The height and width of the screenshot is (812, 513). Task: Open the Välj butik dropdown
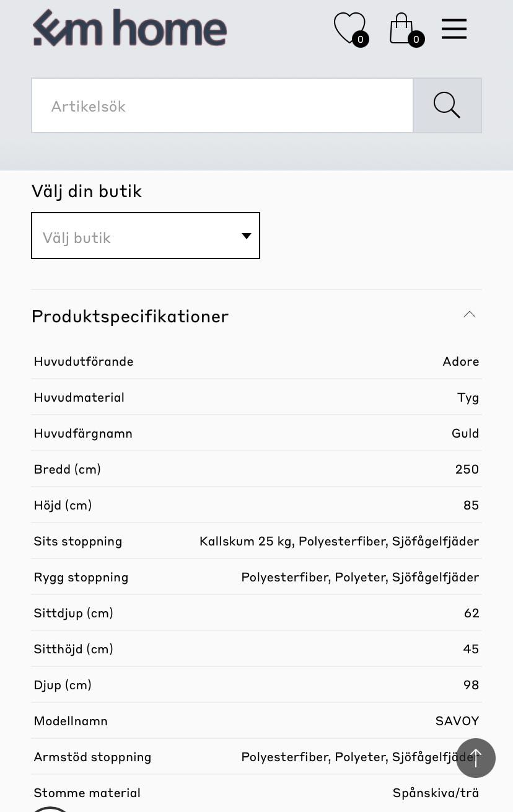pyautogui.click(x=145, y=236)
